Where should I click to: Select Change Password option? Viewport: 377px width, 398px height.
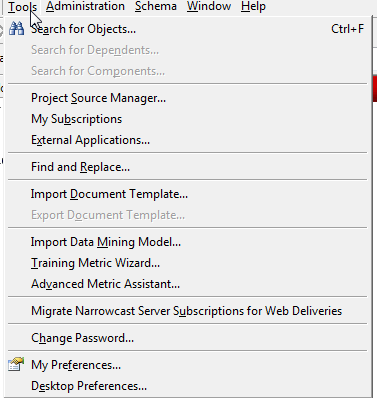189,338
